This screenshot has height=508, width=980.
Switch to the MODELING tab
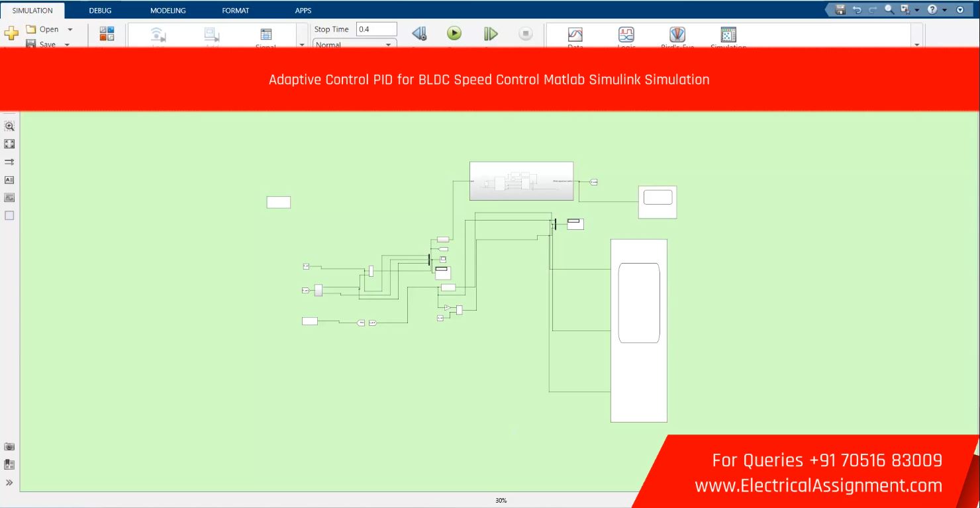(x=168, y=11)
